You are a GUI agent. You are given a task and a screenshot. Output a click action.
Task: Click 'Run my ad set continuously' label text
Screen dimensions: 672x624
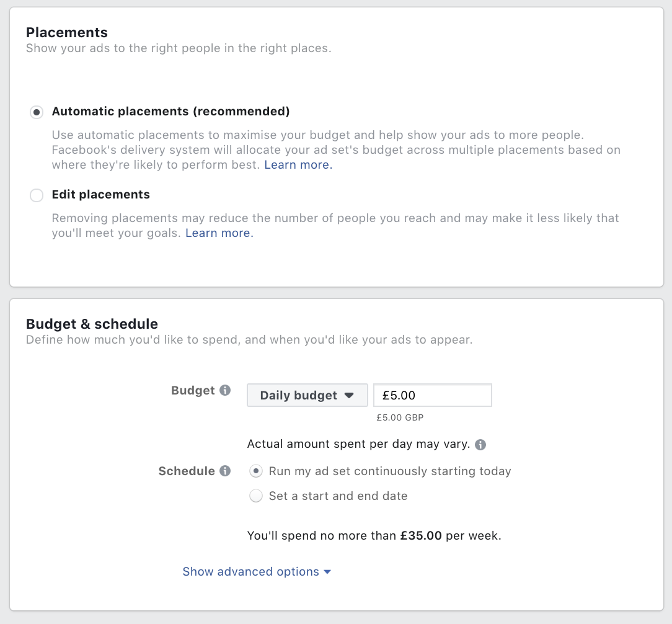coord(389,471)
